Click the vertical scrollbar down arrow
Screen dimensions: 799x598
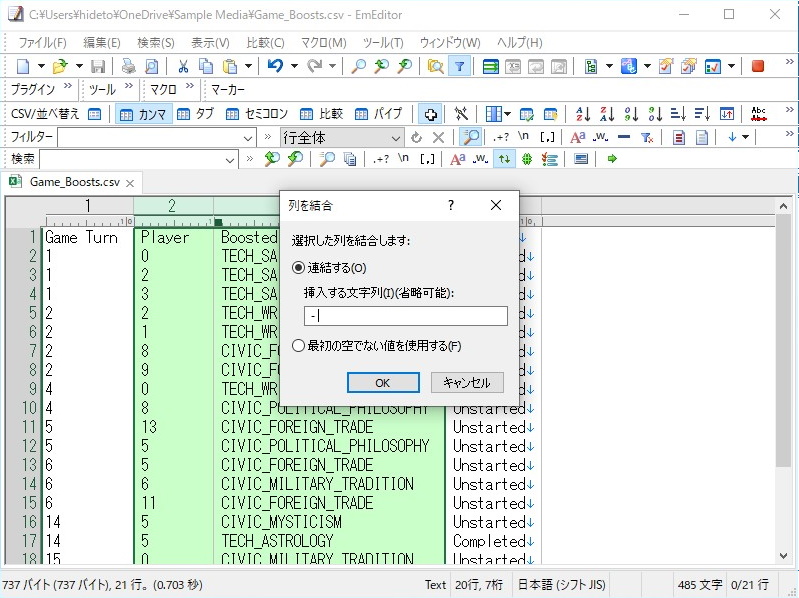pyautogui.click(x=784, y=556)
